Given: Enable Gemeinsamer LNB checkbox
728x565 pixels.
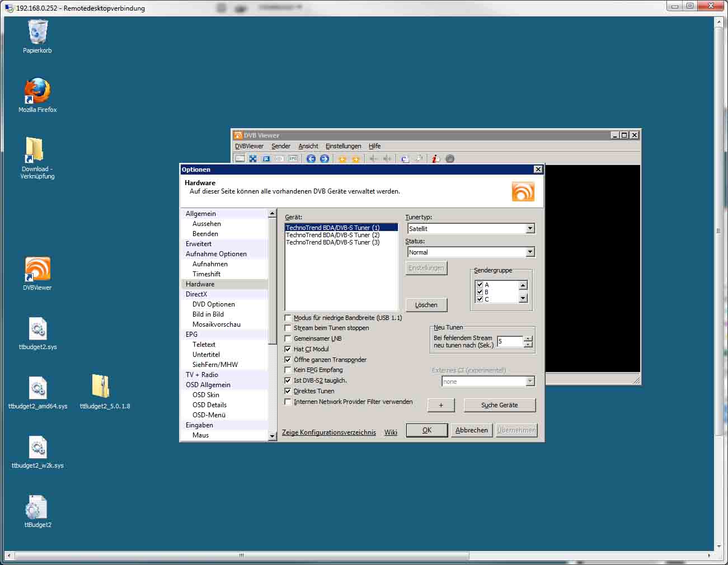Looking at the screenshot, I should (x=288, y=338).
